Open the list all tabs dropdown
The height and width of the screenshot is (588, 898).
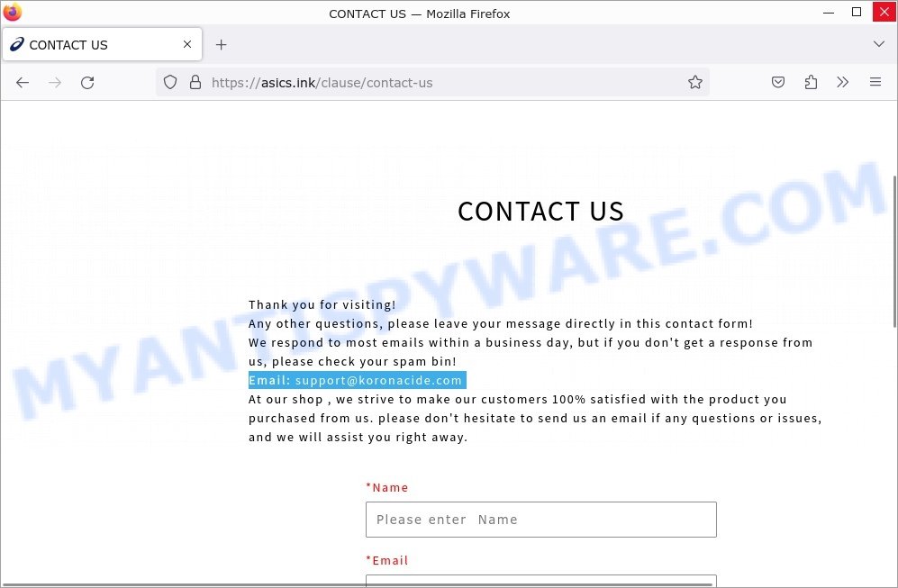(878, 44)
